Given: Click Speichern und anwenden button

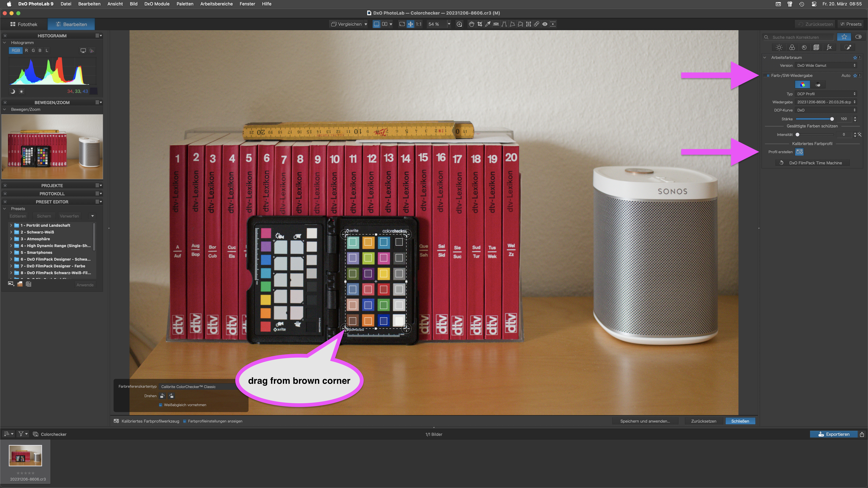Looking at the screenshot, I should (x=645, y=421).
